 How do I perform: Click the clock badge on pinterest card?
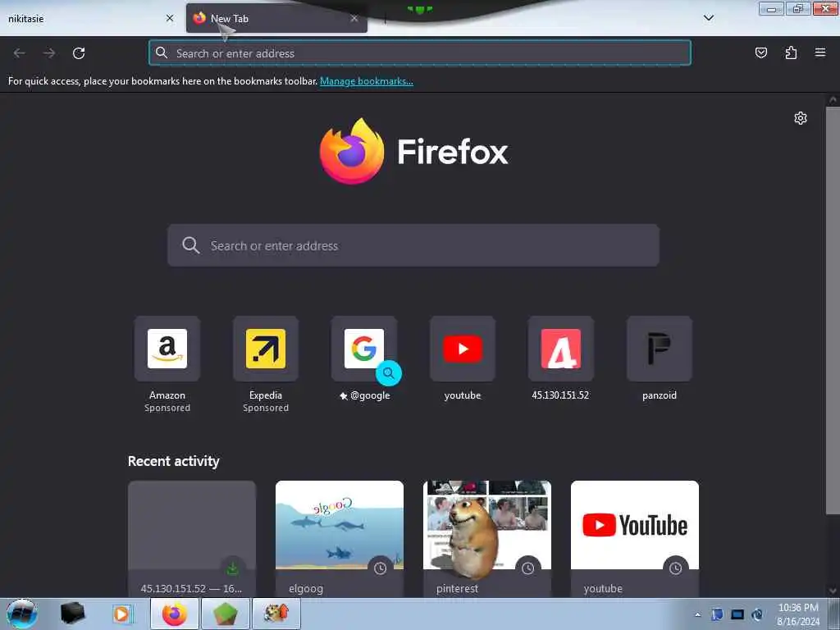click(528, 568)
